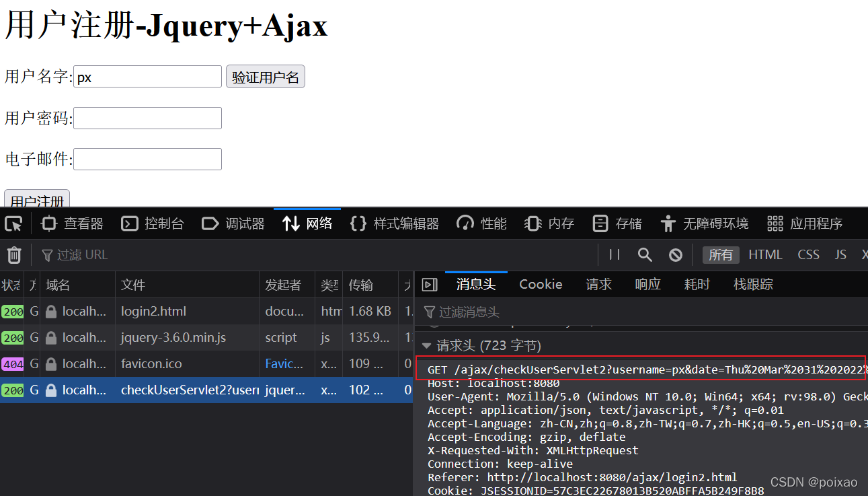Select the login2.html request row
This screenshot has height=496, width=868.
pyautogui.click(x=206, y=312)
